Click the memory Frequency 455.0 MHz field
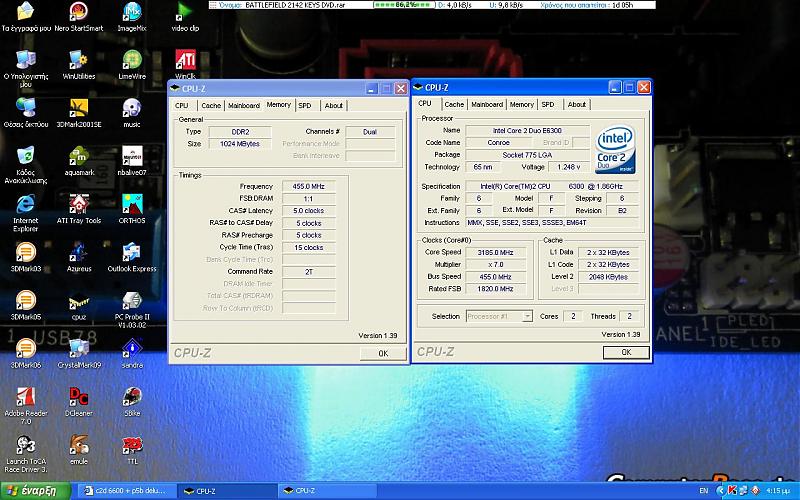 pyautogui.click(x=309, y=186)
